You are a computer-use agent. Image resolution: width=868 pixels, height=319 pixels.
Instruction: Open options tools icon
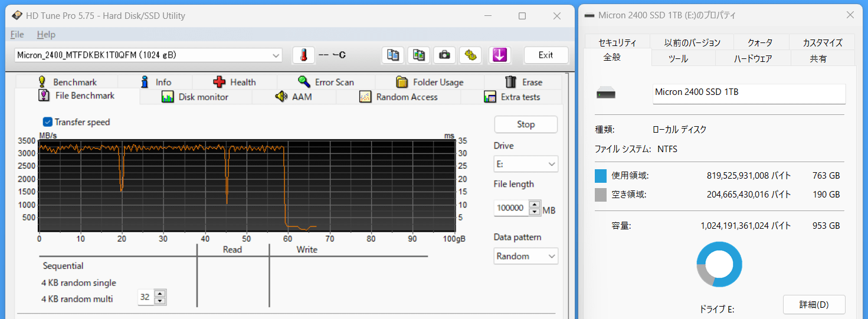coord(471,55)
